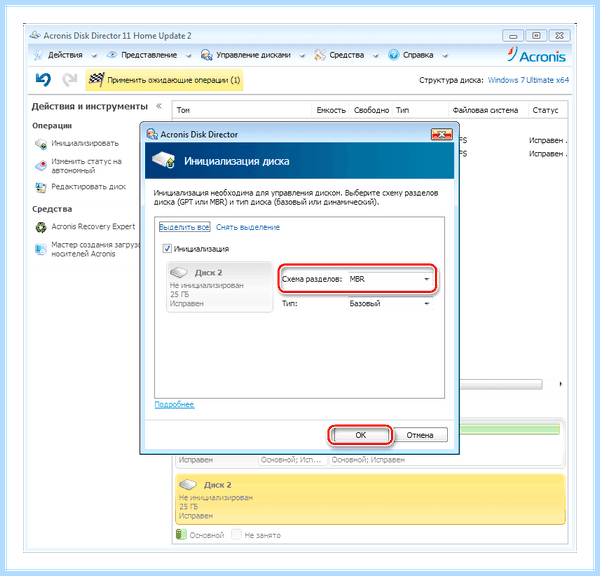
Task: Click the Статус column header
Action: pyautogui.click(x=548, y=110)
